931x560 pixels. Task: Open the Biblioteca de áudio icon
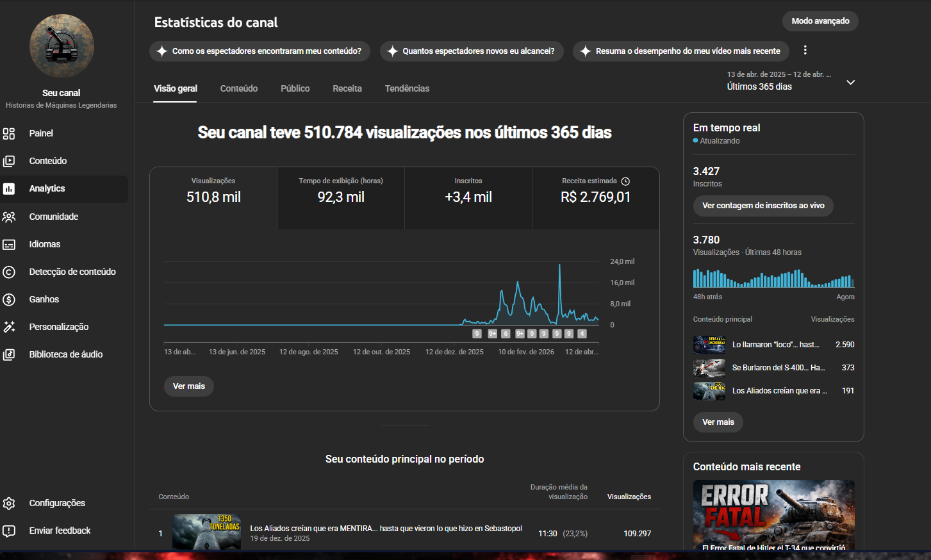click(x=9, y=354)
